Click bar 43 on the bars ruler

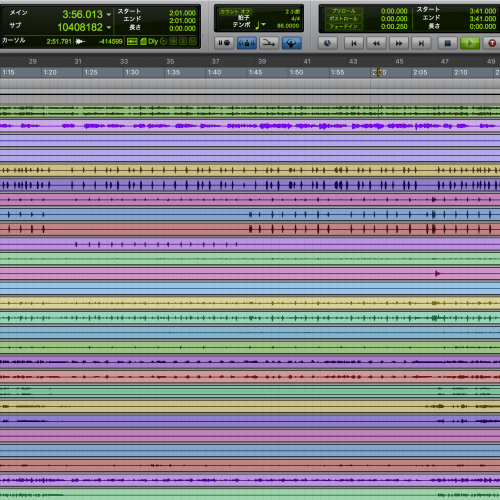click(x=353, y=61)
